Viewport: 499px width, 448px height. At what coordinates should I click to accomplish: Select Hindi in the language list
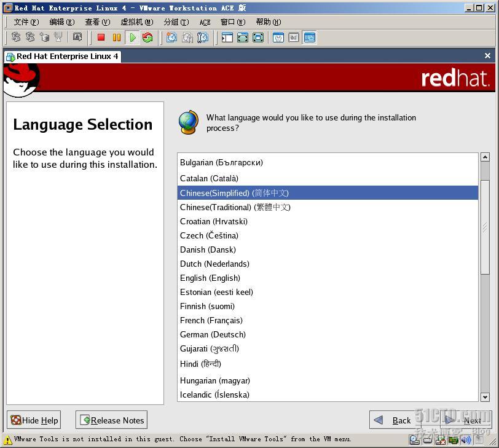(x=328, y=364)
